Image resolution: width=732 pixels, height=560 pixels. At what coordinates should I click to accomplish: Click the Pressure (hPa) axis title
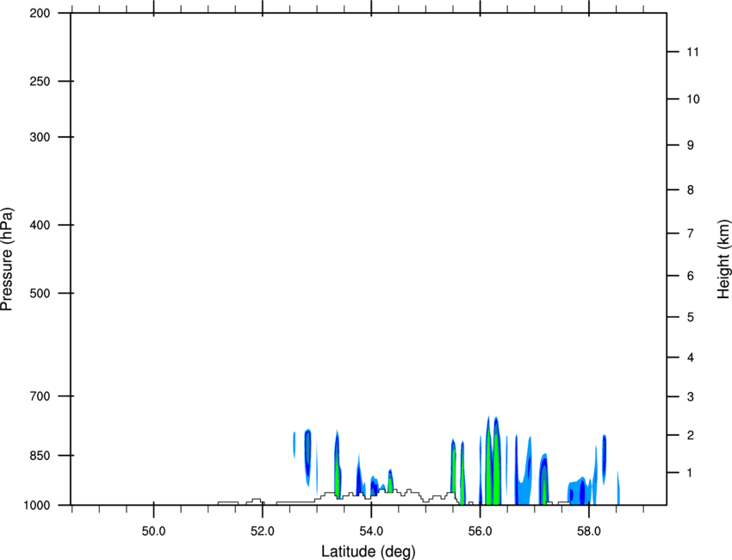pos(7,259)
